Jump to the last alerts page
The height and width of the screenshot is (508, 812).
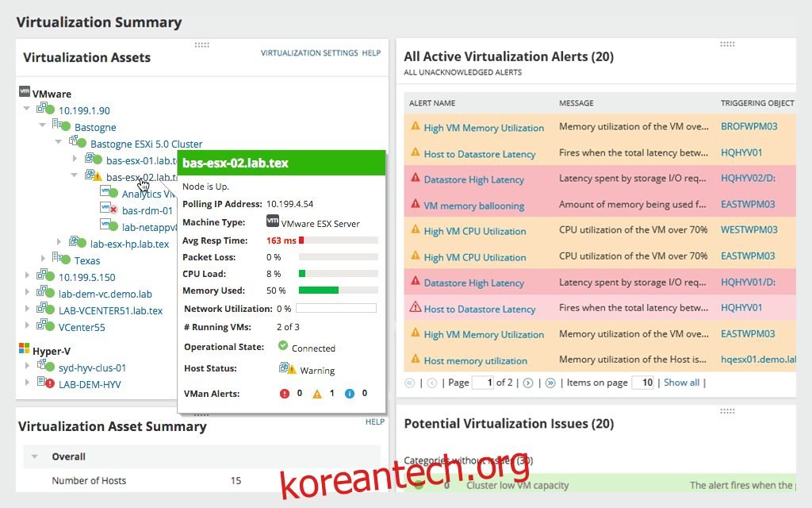[550, 383]
